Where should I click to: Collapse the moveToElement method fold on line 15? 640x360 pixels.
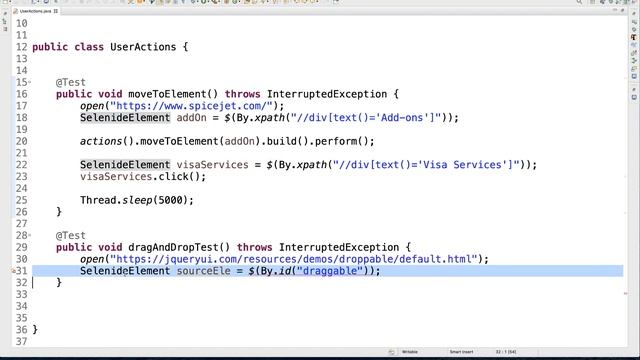(x=29, y=82)
